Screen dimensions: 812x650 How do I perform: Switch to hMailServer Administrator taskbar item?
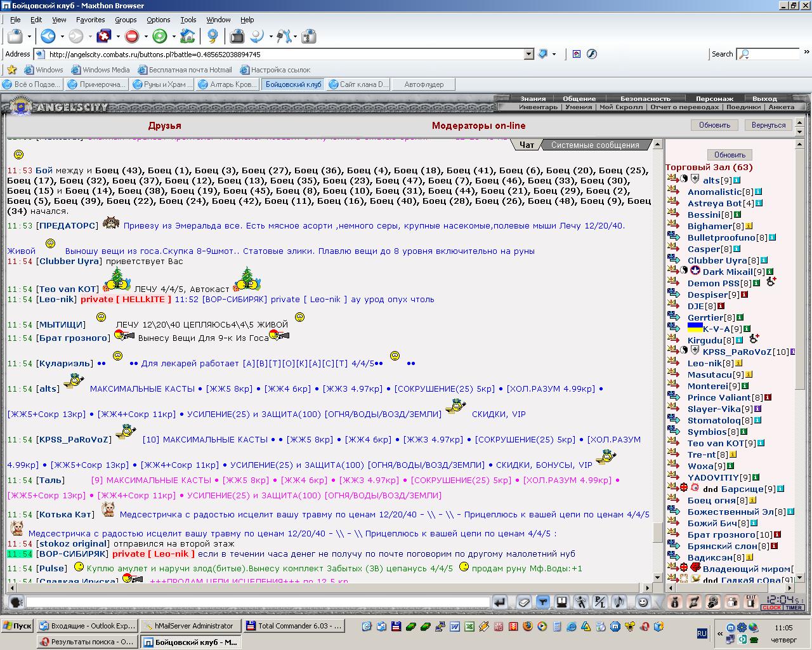coord(191,625)
